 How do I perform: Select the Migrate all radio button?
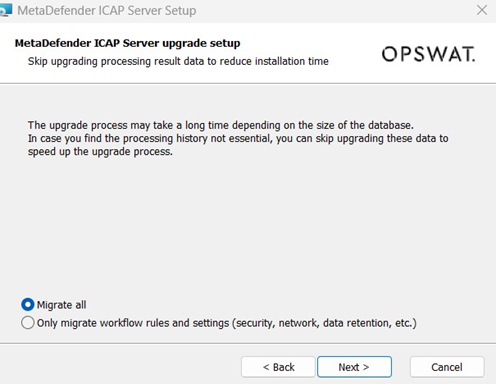point(28,304)
